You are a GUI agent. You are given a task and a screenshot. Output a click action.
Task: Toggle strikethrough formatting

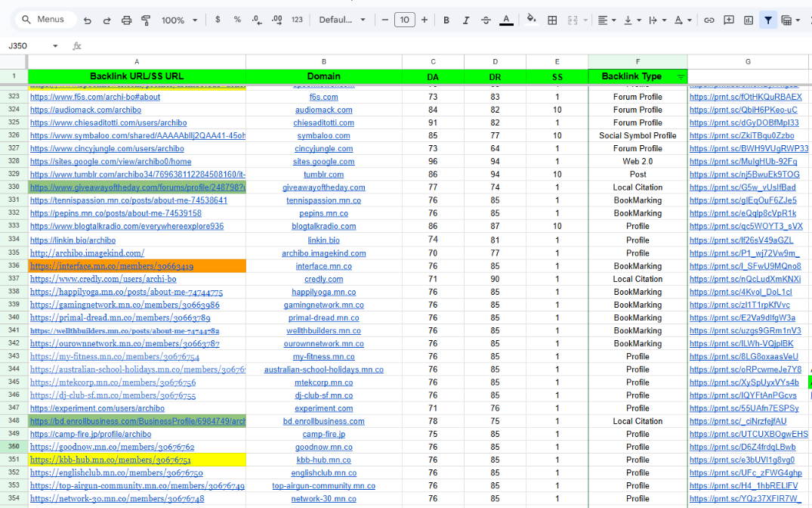coord(485,20)
